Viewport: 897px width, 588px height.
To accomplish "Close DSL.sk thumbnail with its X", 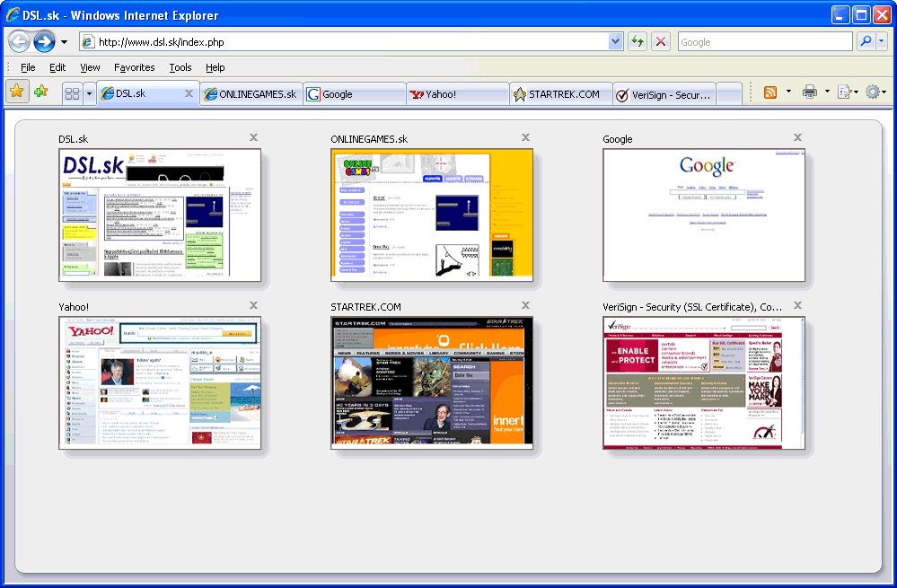I will click(253, 137).
